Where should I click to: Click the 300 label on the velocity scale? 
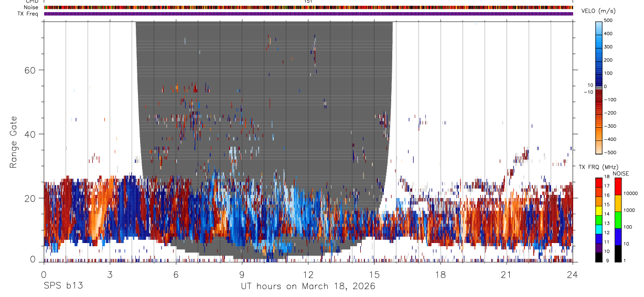608,47
